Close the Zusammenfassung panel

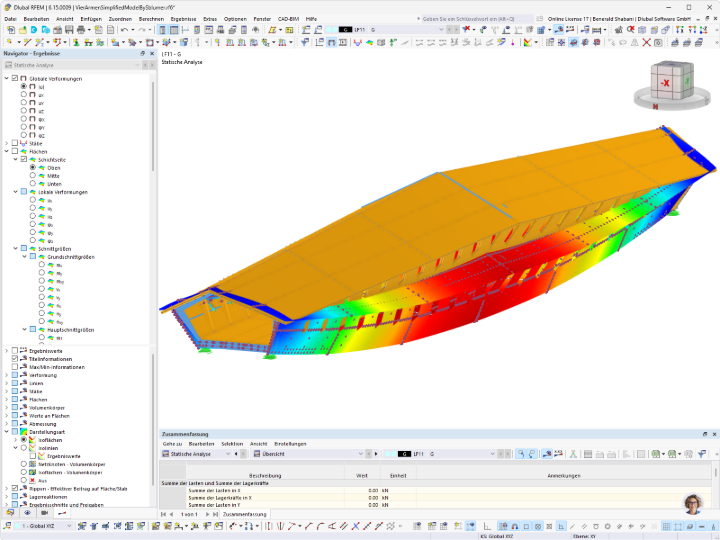tap(714, 434)
